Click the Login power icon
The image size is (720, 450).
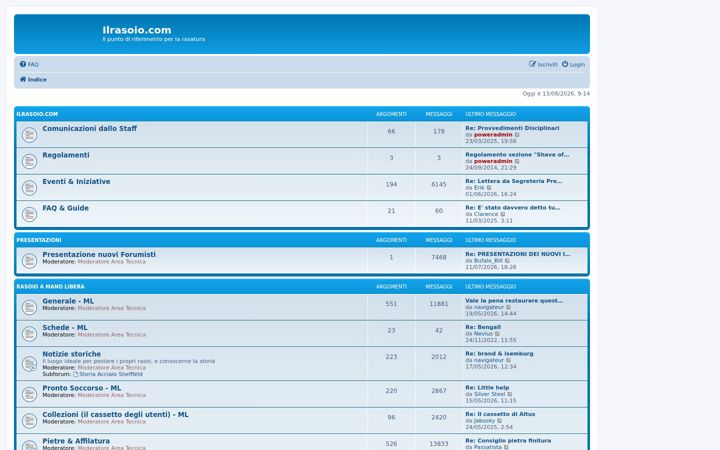pyautogui.click(x=565, y=64)
